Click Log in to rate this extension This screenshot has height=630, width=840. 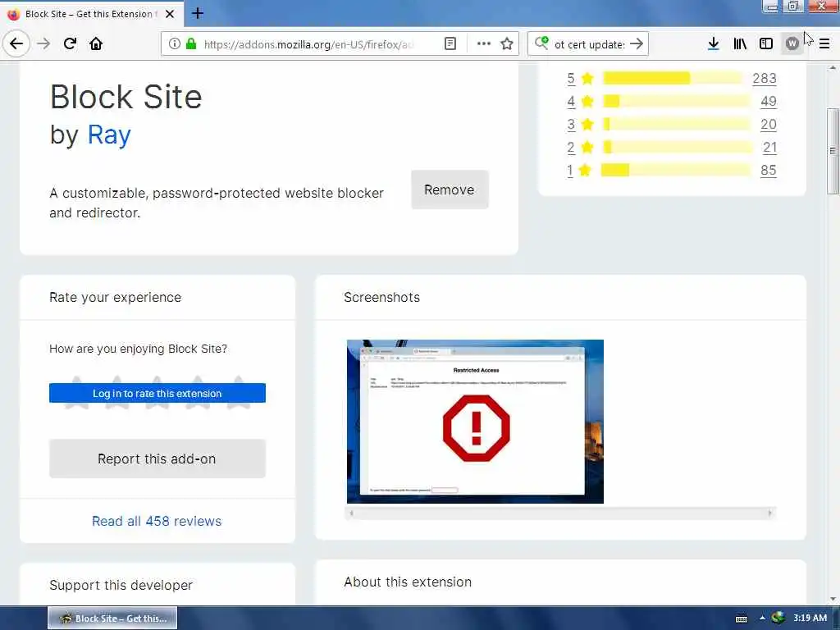157,393
